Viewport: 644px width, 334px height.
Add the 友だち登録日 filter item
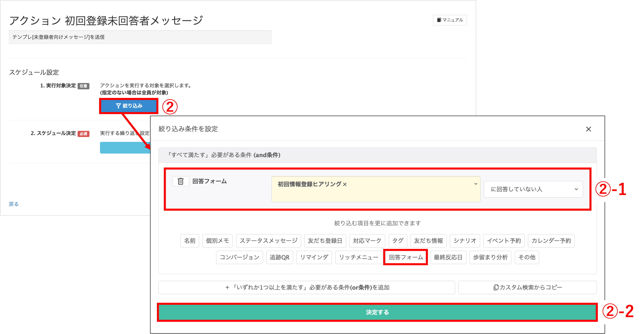click(325, 241)
